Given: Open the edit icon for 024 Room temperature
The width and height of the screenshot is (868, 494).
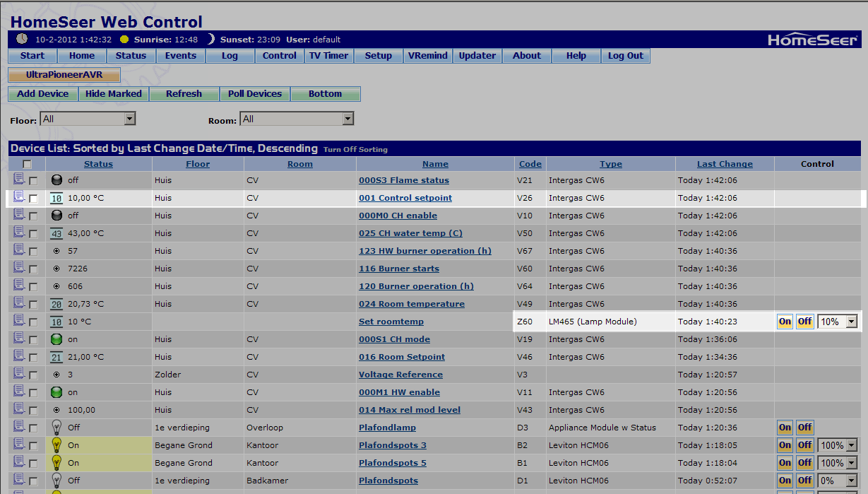Looking at the screenshot, I should (x=18, y=303).
